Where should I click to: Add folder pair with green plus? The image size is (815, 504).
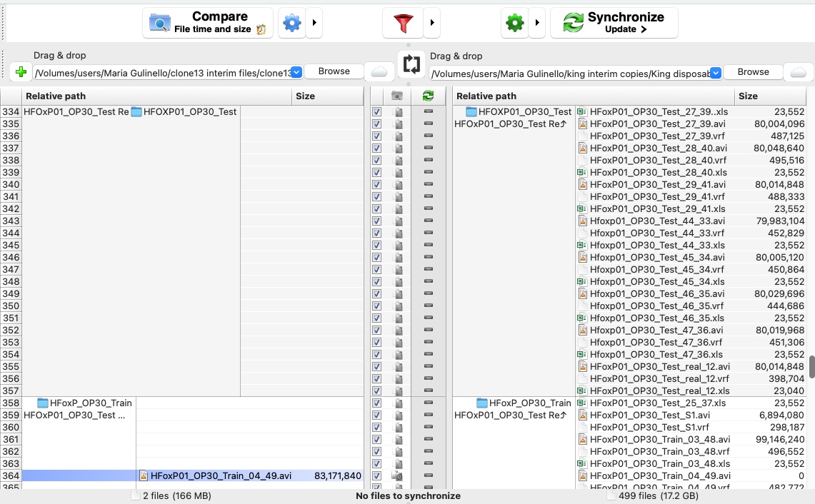21,72
